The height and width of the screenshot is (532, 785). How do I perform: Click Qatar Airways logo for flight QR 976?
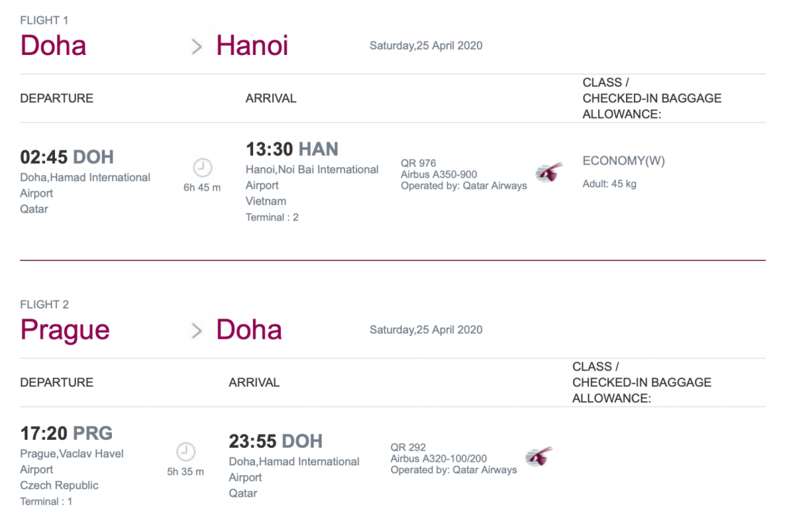click(548, 173)
